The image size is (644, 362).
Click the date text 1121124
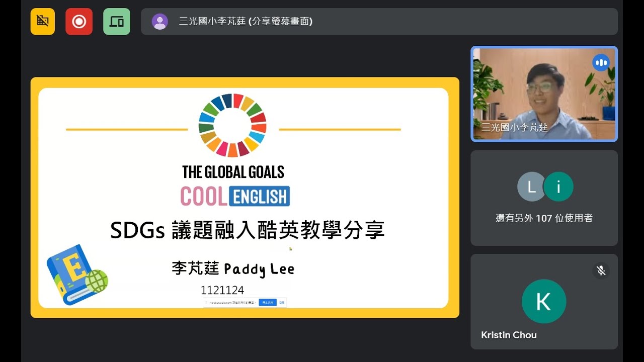222,290
